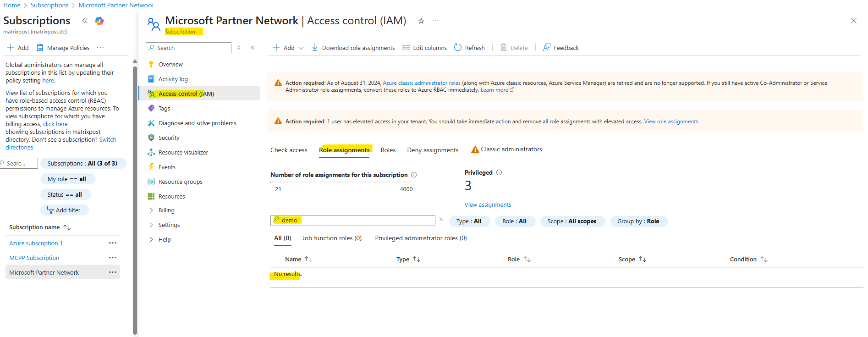Screen dimensions: 868x337
Task: Click View assignments link under Privileged
Action: pos(488,204)
